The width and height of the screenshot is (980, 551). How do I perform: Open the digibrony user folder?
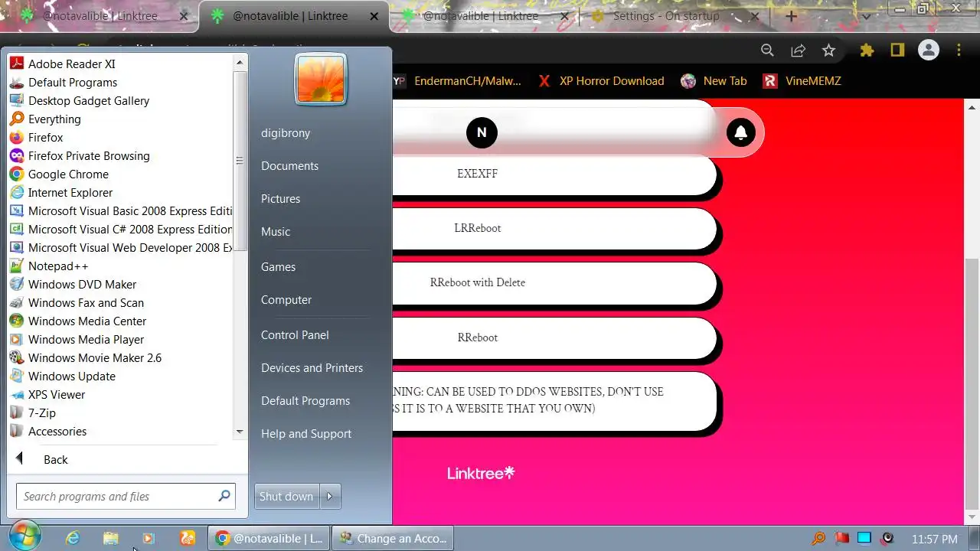286,133
